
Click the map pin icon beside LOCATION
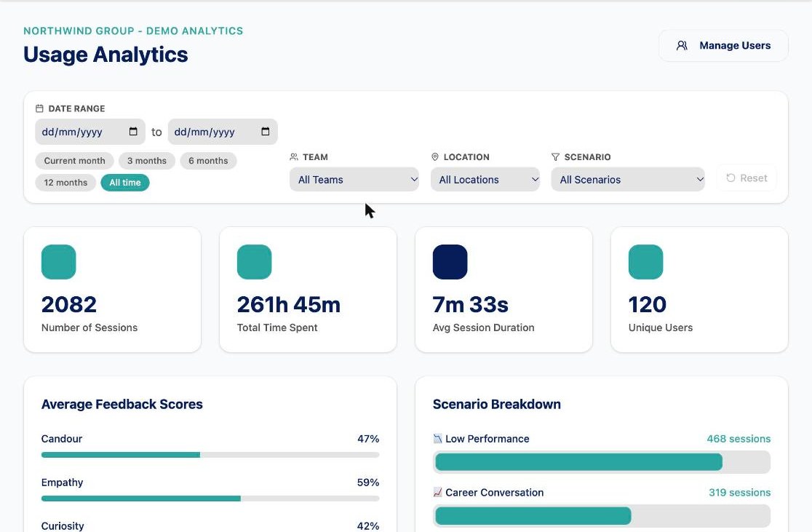click(x=435, y=157)
